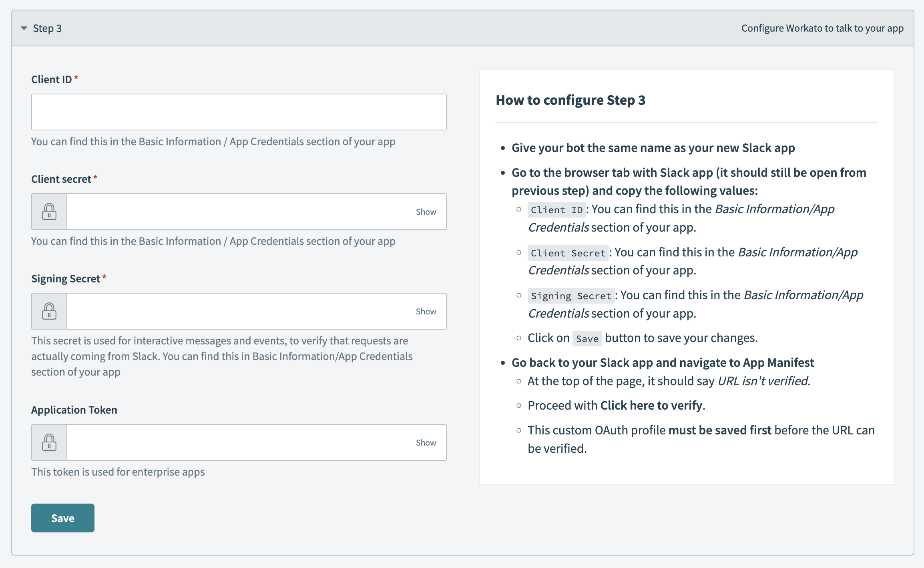This screenshot has width=924, height=568.
Task: Click the lock icon beside Signing Secret
Action: (x=49, y=311)
